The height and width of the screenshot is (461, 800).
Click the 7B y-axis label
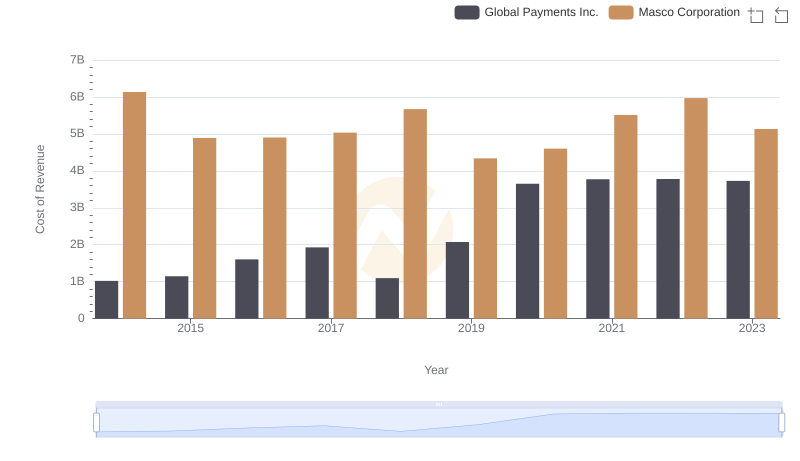(x=77, y=60)
